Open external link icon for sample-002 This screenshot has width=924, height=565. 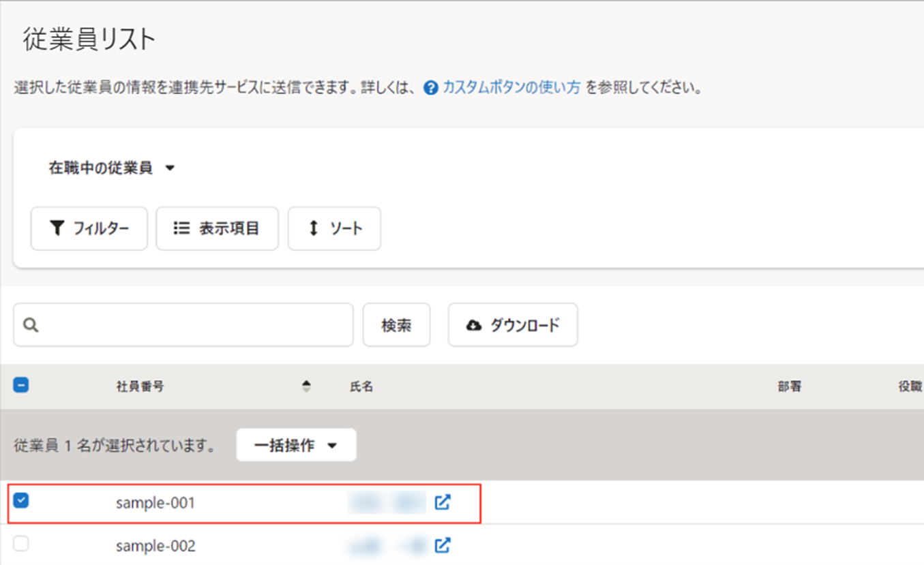(x=443, y=545)
